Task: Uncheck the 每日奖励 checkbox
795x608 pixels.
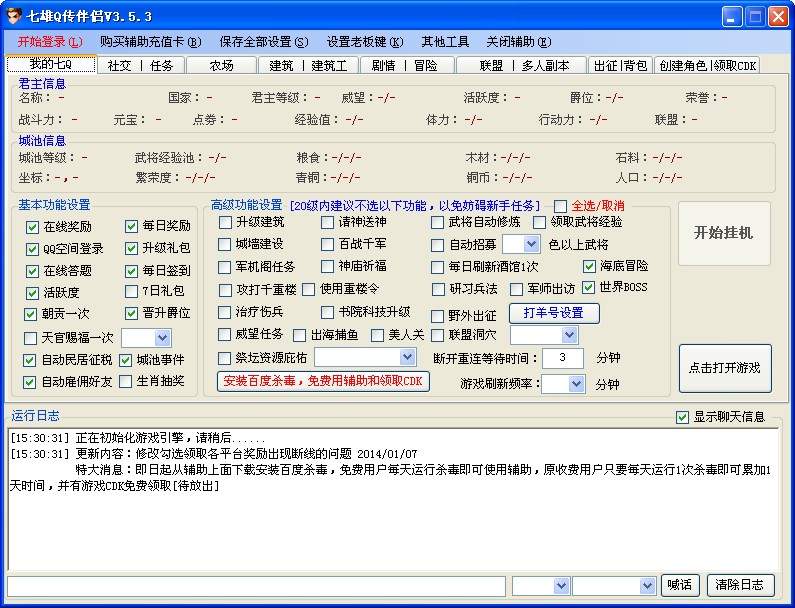Action: click(x=131, y=226)
